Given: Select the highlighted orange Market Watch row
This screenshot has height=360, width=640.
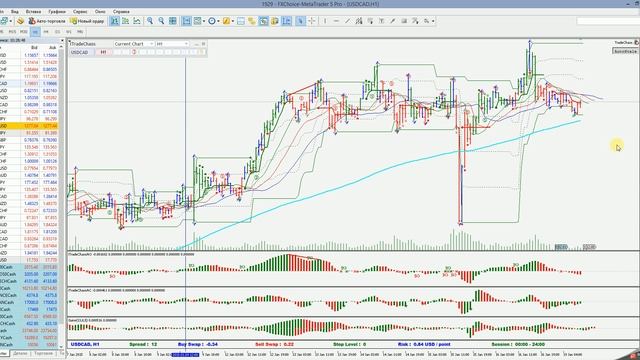Looking at the screenshot, I should pos(29,126).
